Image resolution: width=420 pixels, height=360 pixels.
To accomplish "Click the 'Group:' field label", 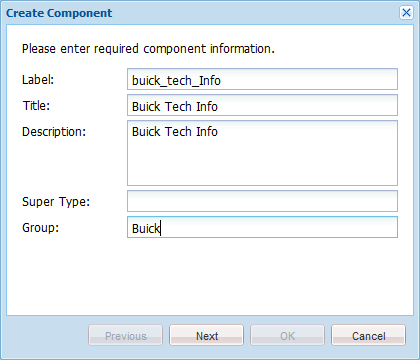I will [x=40, y=228].
